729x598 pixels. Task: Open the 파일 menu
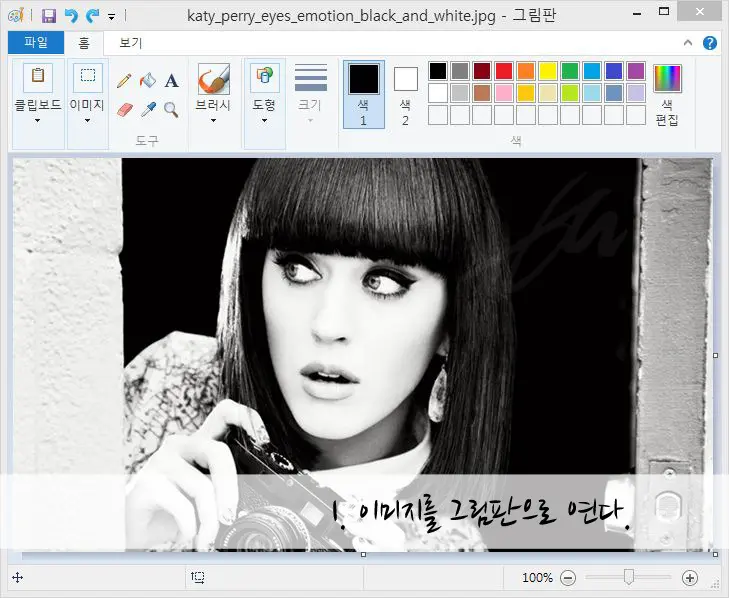tap(36, 43)
